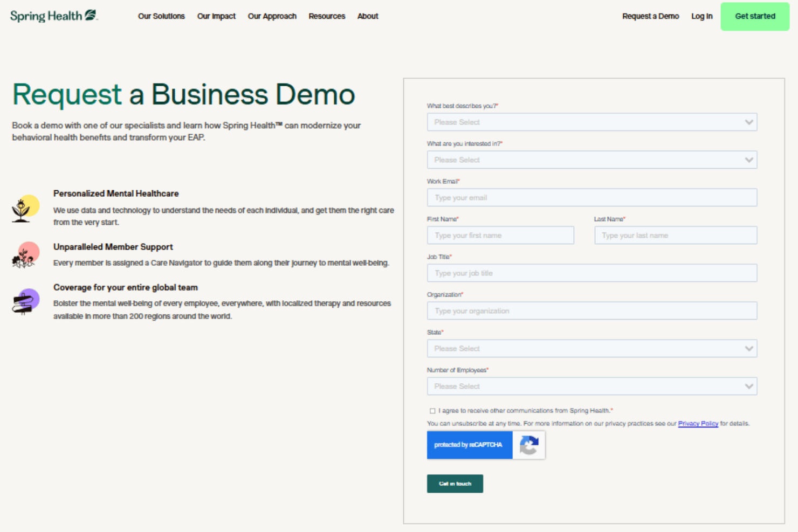
Task: Open the Our Approach menu
Action: pyautogui.click(x=272, y=16)
